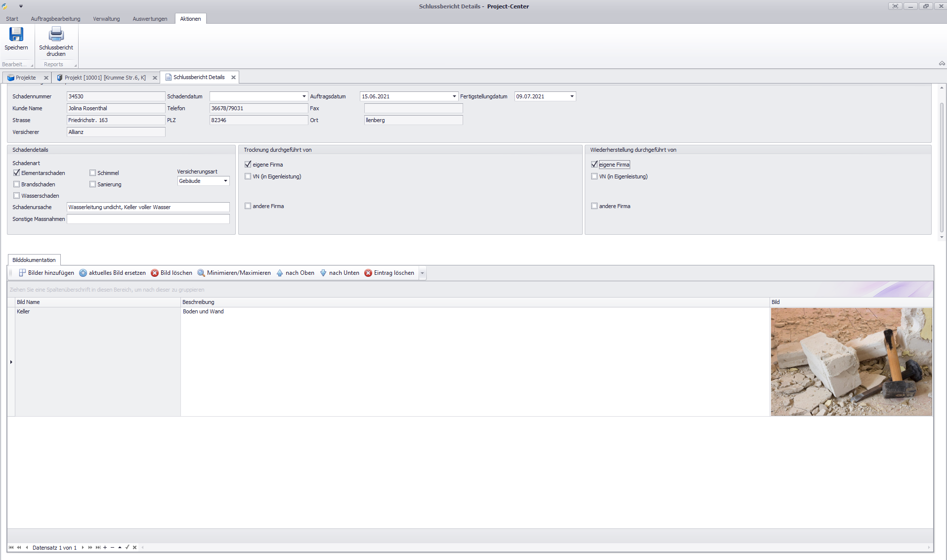The image size is (947, 560).
Task: Toggle Elementarschaden checkbox
Action: (x=17, y=172)
